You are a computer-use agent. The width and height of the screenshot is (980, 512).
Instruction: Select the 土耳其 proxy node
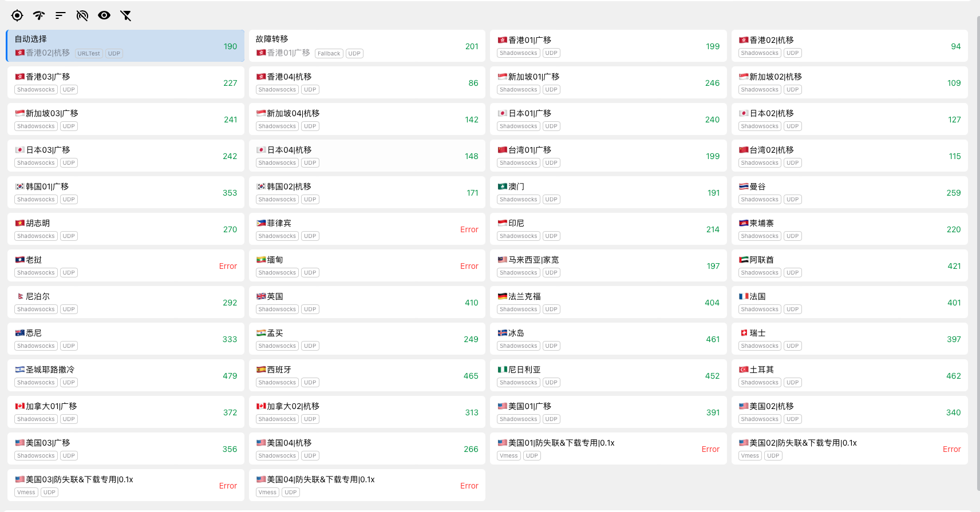849,375
